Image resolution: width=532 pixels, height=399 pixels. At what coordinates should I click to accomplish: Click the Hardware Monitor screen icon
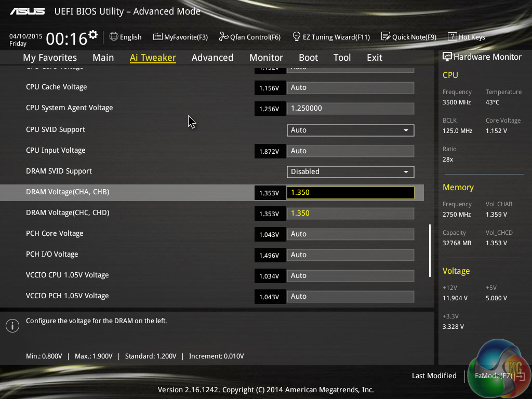pos(447,57)
